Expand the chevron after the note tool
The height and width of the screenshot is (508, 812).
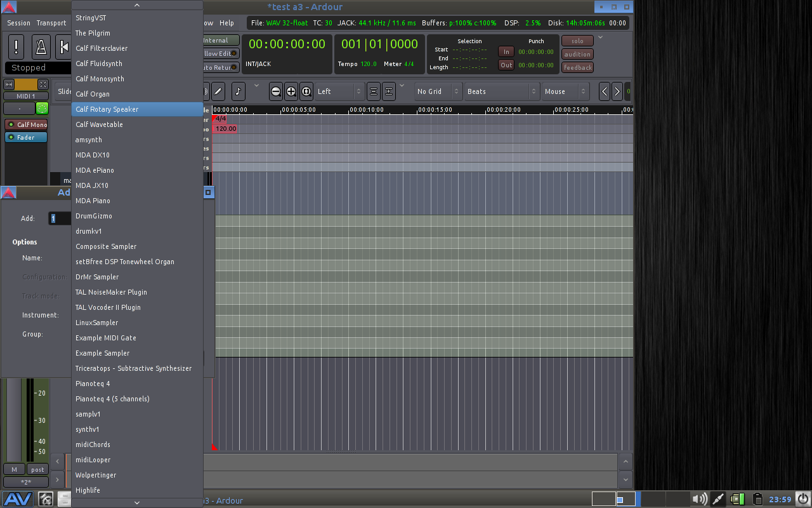point(257,86)
